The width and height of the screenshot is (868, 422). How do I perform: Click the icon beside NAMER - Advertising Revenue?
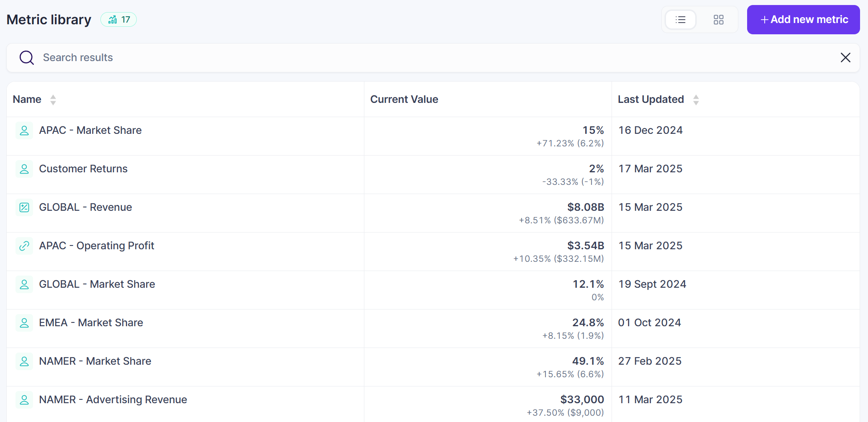24,400
